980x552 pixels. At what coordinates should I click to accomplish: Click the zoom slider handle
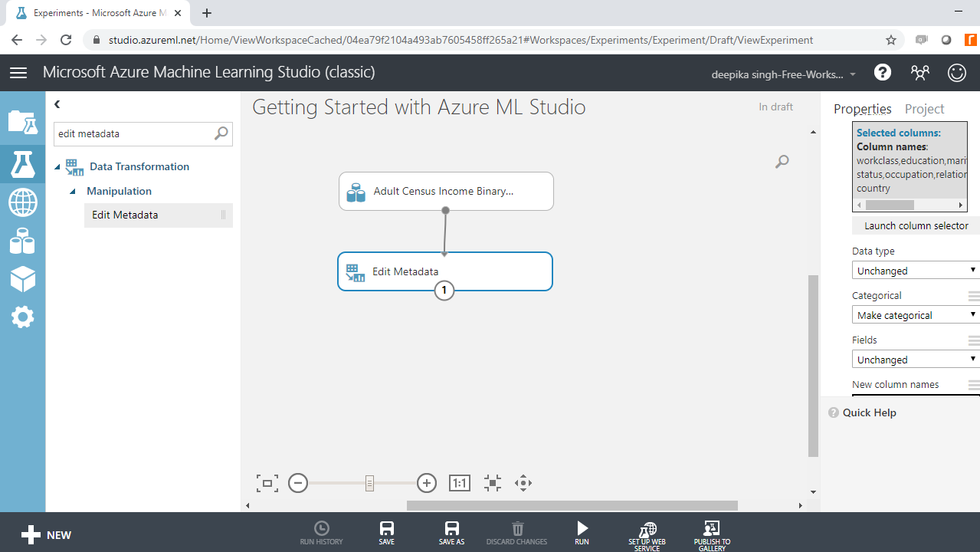click(369, 483)
